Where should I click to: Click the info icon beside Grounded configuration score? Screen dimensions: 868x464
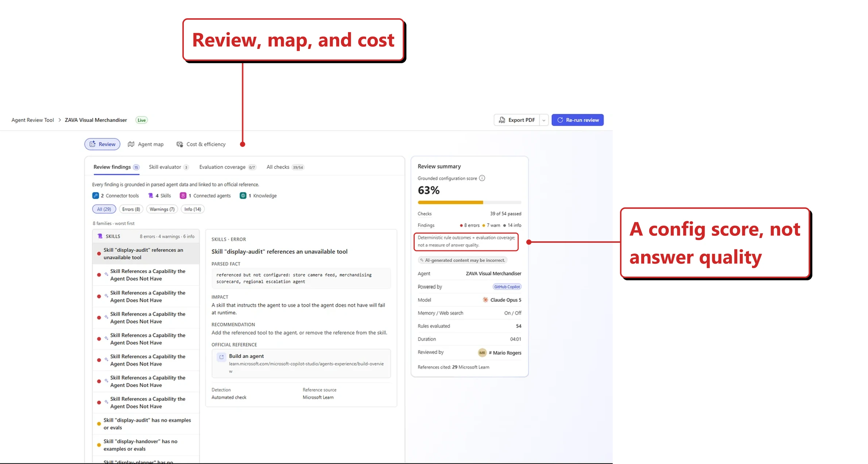point(482,178)
